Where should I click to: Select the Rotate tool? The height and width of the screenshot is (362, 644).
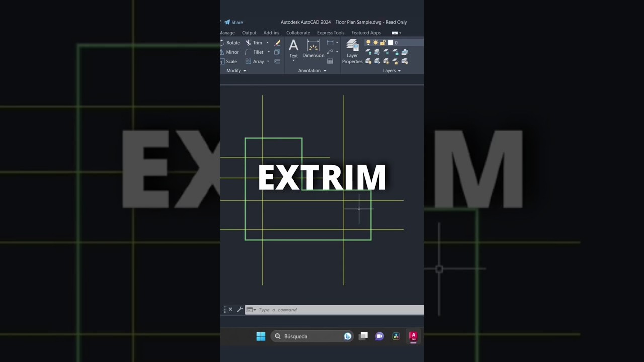point(230,43)
